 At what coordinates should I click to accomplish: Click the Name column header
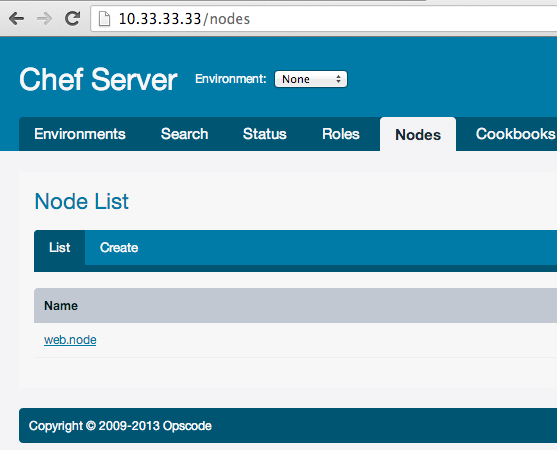pyautogui.click(x=61, y=305)
